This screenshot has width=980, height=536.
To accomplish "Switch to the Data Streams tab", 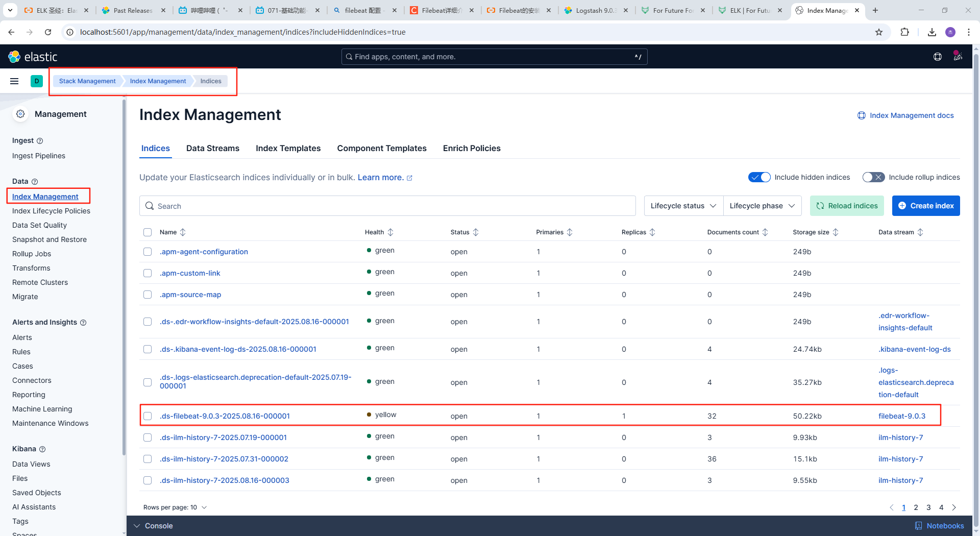I will (212, 148).
